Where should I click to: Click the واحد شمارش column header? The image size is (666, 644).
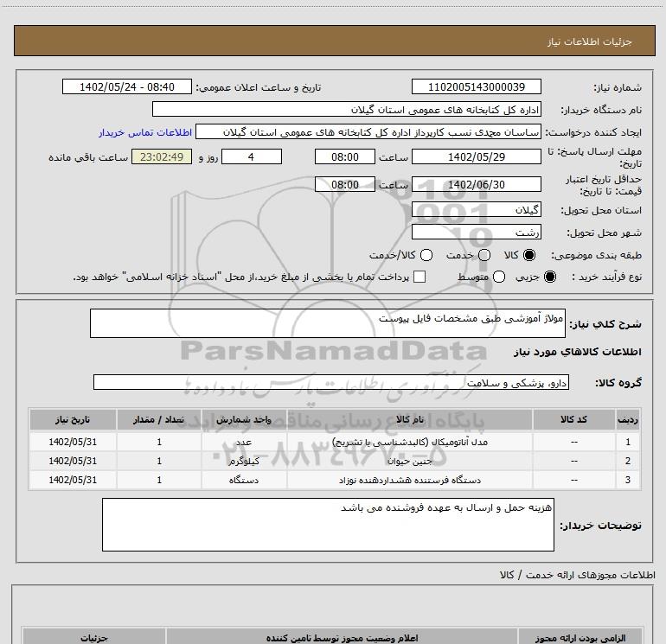[244, 419]
